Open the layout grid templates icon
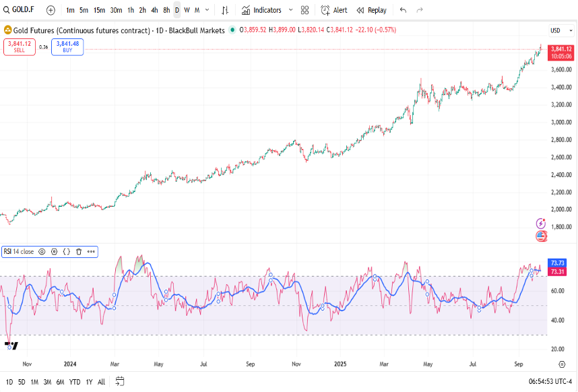Image resolution: width=578 pixels, height=392 pixels. coord(305,10)
